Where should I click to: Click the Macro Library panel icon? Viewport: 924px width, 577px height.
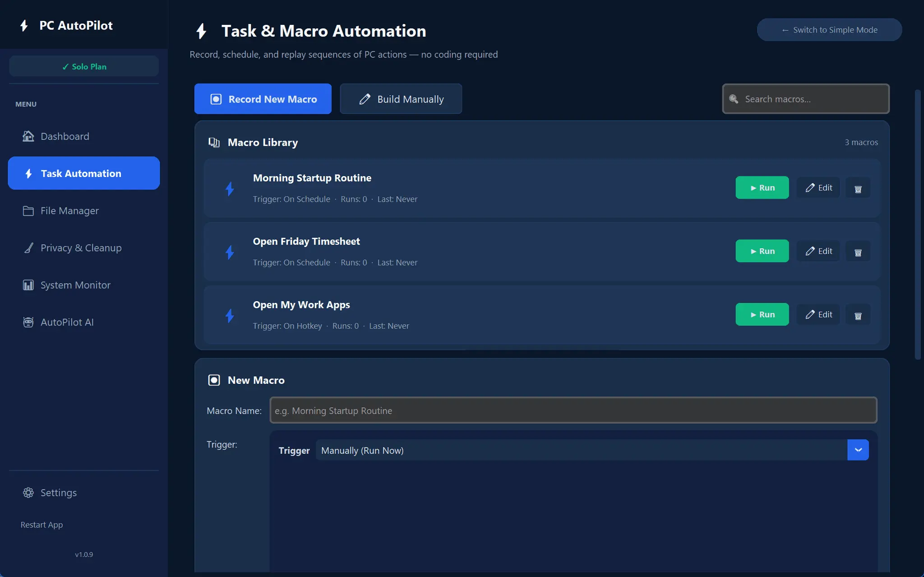(214, 143)
